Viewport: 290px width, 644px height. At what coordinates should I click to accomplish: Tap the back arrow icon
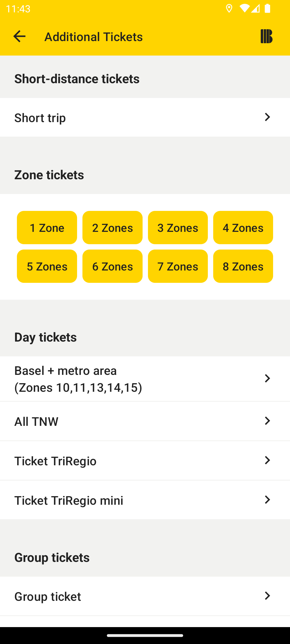pyautogui.click(x=19, y=36)
